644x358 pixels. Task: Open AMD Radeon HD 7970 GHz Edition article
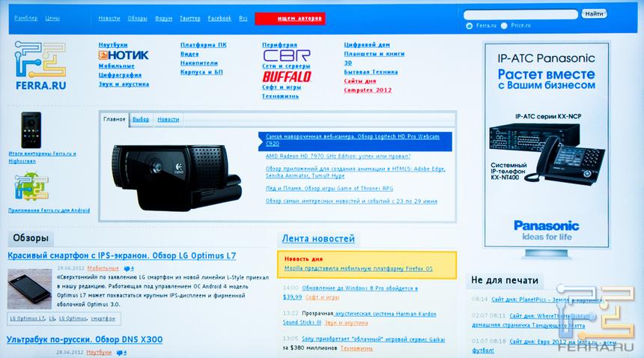tap(338, 156)
